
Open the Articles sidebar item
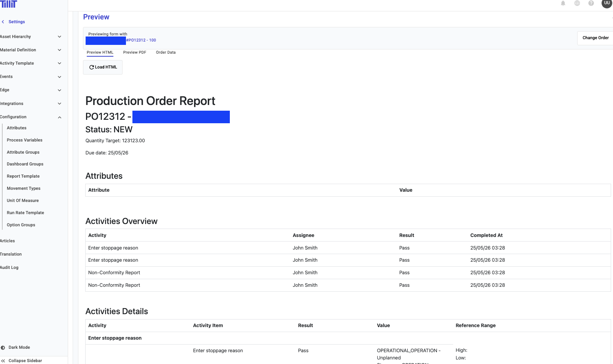[8, 241]
